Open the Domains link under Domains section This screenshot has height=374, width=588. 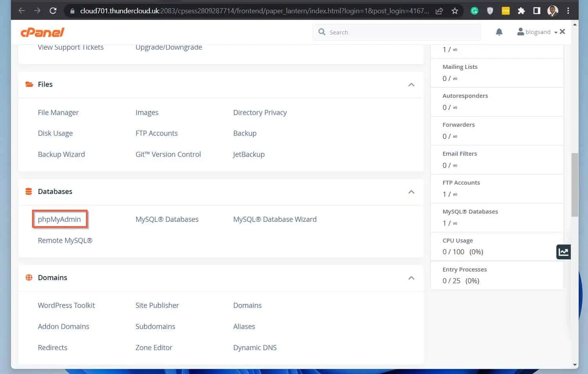click(x=247, y=305)
